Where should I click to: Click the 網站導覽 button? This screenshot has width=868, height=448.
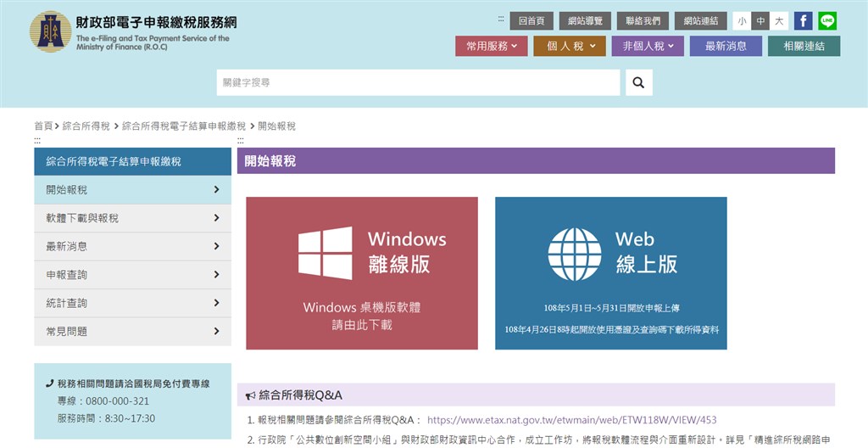(585, 21)
